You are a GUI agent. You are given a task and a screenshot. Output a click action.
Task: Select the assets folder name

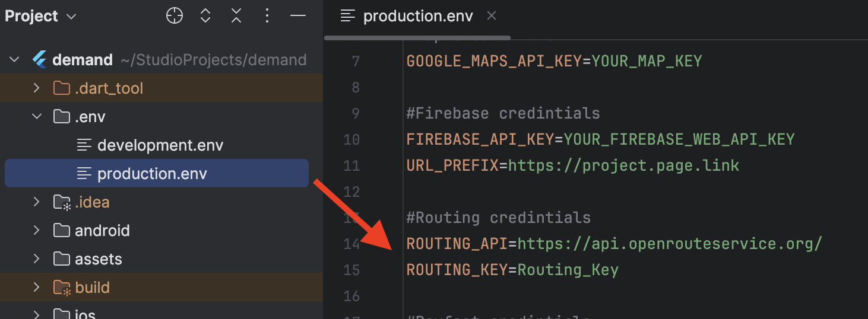coord(99,259)
